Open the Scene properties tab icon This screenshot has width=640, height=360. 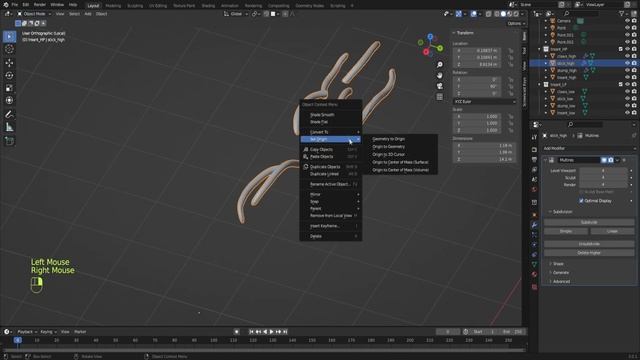(x=534, y=180)
